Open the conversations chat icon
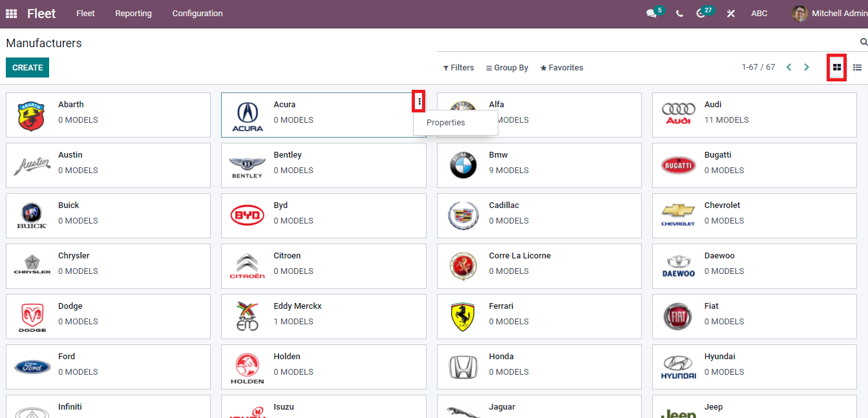This screenshot has height=418, width=868. (x=651, y=14)
